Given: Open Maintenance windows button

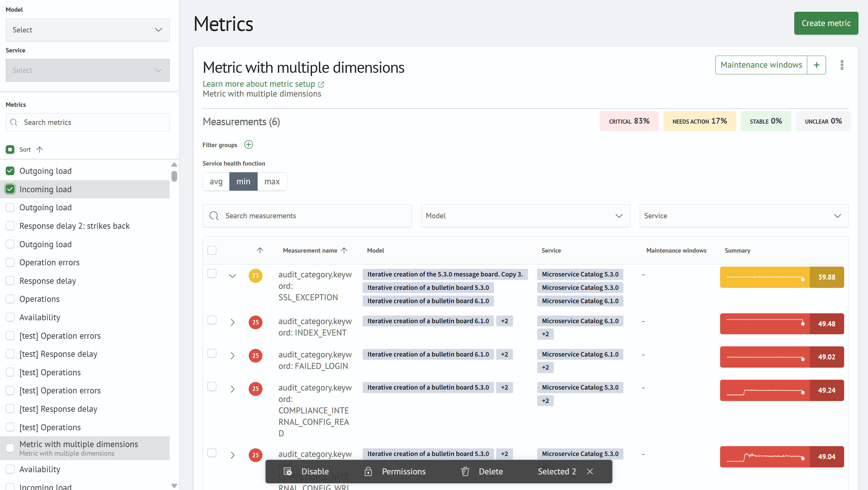Looking at the screenshot, I should 761,65.
